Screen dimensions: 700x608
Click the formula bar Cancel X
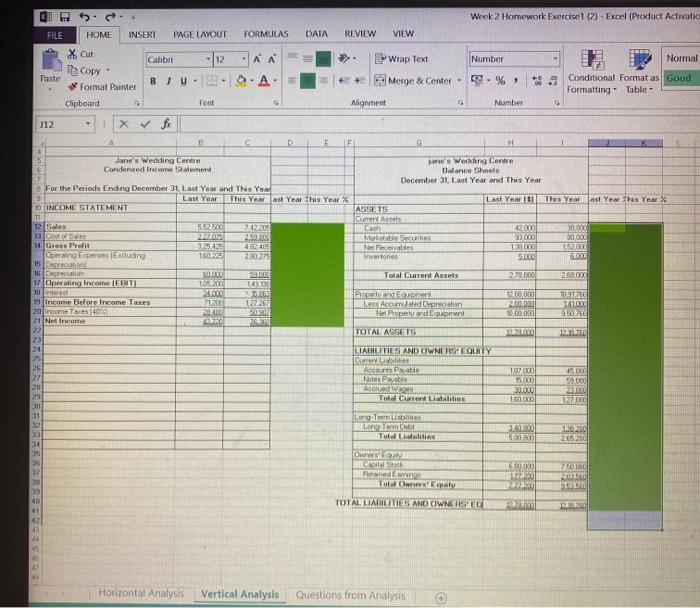124,124
